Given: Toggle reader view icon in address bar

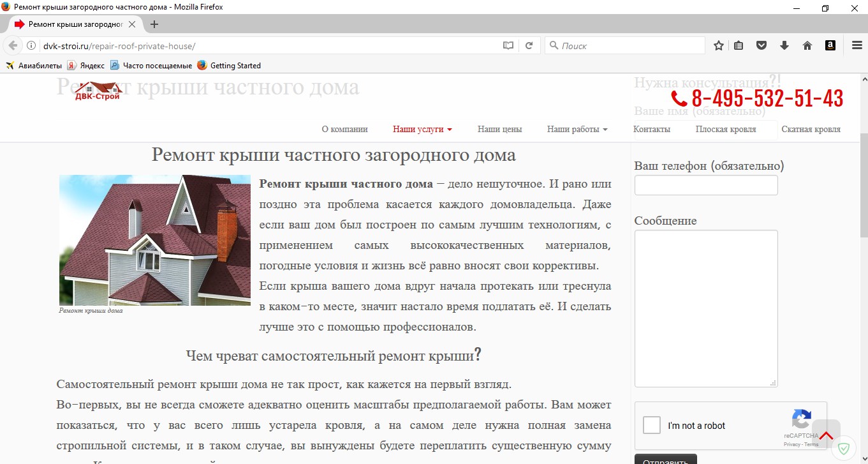Looking at the screenshot, I should 508,46.
